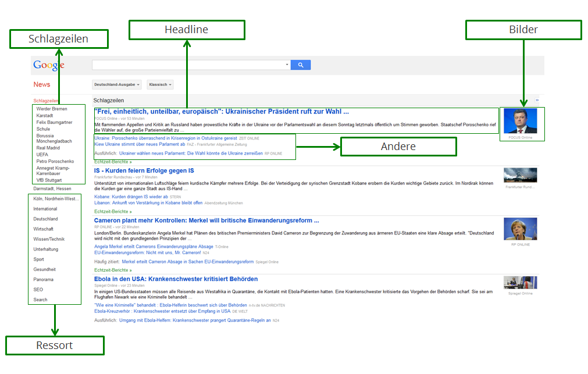Open the VfB Stuttgart topic
The image size is (588, 374).
(x=49, y=180)
